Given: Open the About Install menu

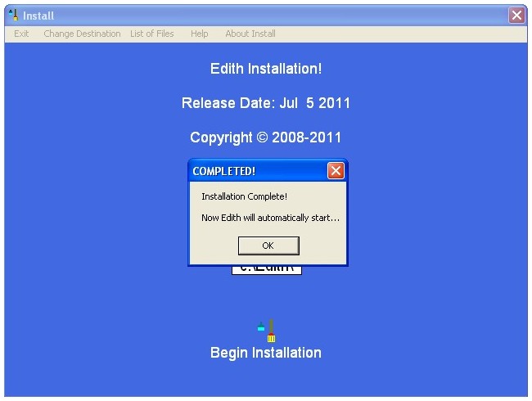Looking at the screenshot, I should tap(250, 34).
